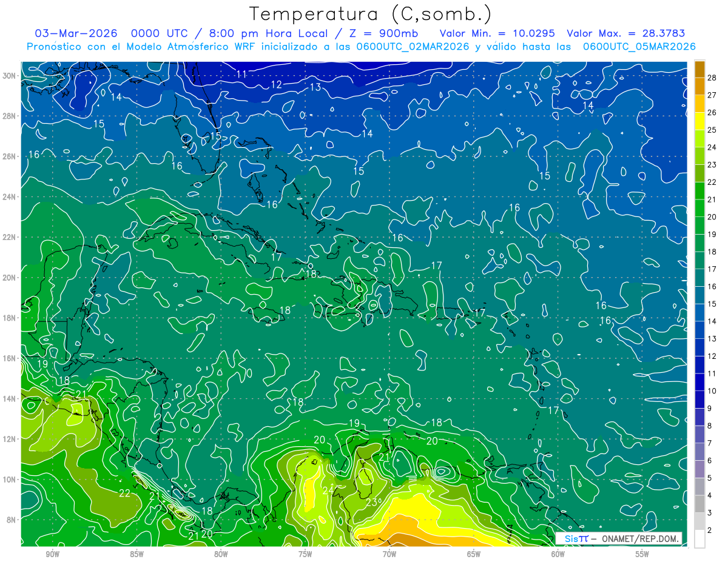Click the "18N" latitude axis label
The width and height of the screenshot is (728, 562).
point(10,318)
